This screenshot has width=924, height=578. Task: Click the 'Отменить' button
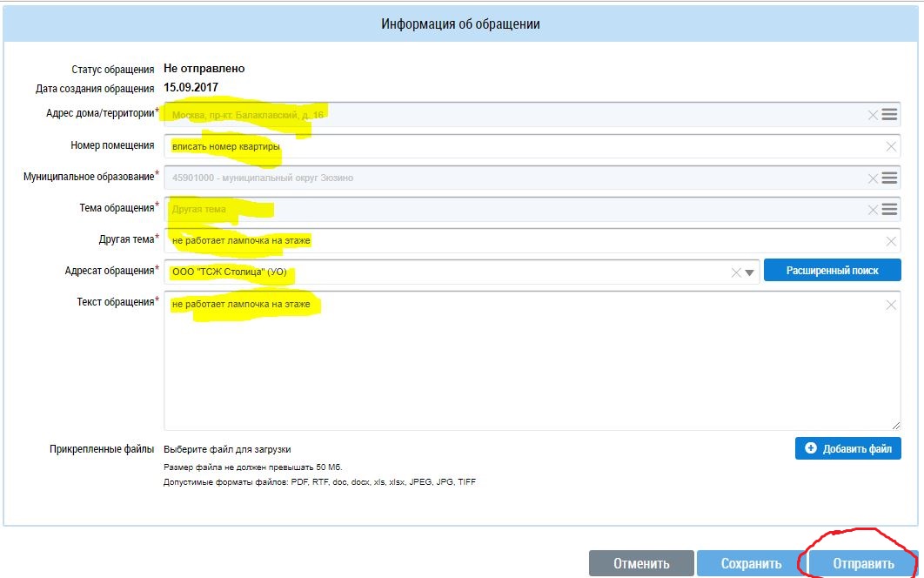(641, 563)
